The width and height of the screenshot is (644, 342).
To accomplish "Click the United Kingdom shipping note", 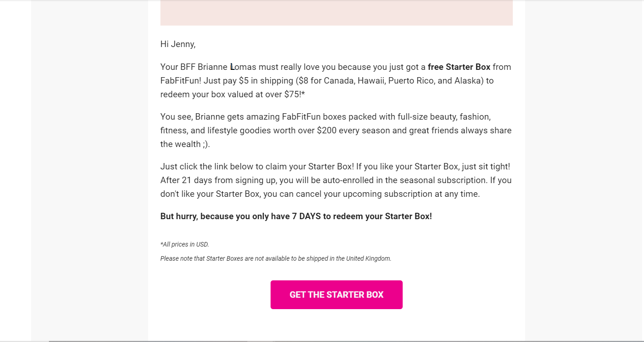I will [276, 258].
